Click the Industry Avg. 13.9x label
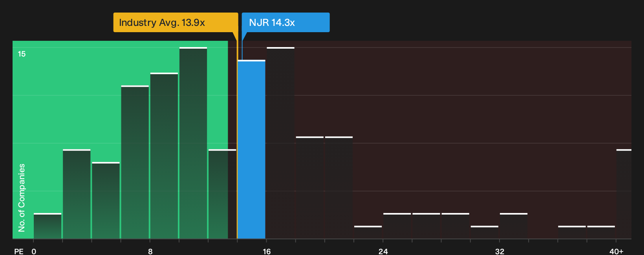This screenshot has width=644, height=255. coord(176,22)
